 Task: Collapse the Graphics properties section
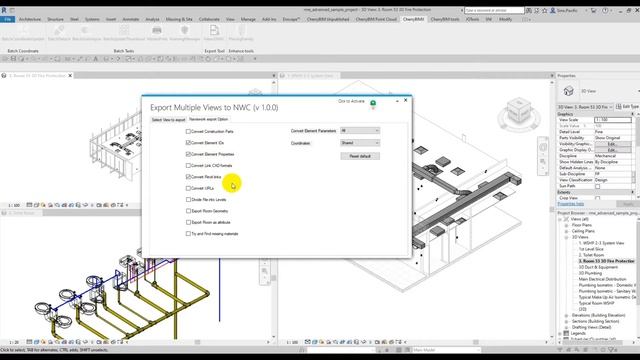(x=633, y=114)
